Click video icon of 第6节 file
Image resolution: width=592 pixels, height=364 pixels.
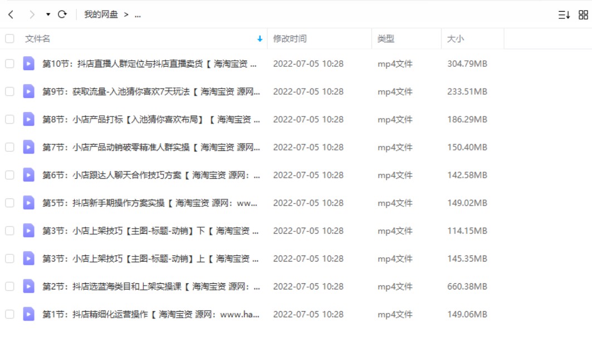click(29, 175)
